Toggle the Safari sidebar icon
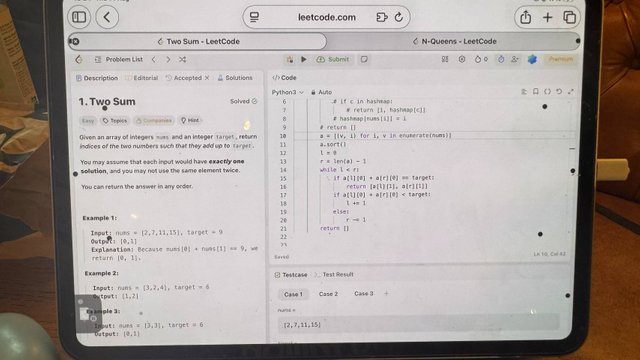 pos(79,17)
